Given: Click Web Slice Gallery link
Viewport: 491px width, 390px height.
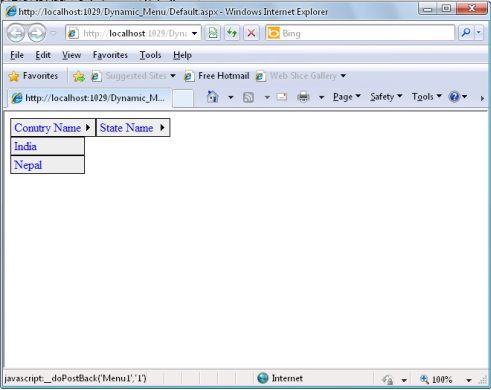Looking at the screenshot, I should pos(301,76).
